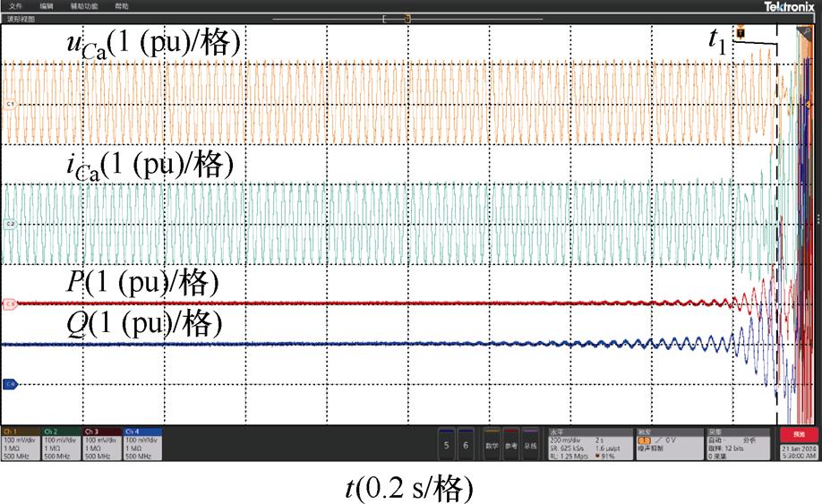Add a bus using the 总线 button
Viewport: 822px width, 504px height.
coord(530,444)
